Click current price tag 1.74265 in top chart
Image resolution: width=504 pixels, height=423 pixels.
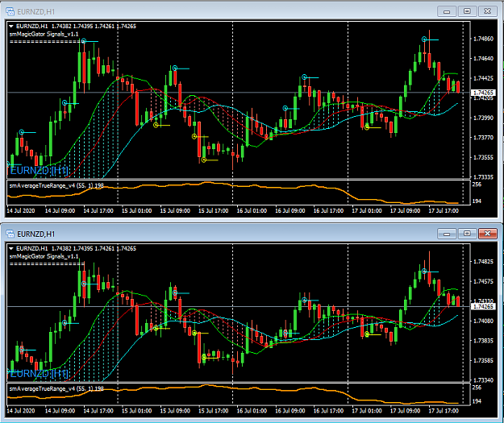click(x=483, y=93)
